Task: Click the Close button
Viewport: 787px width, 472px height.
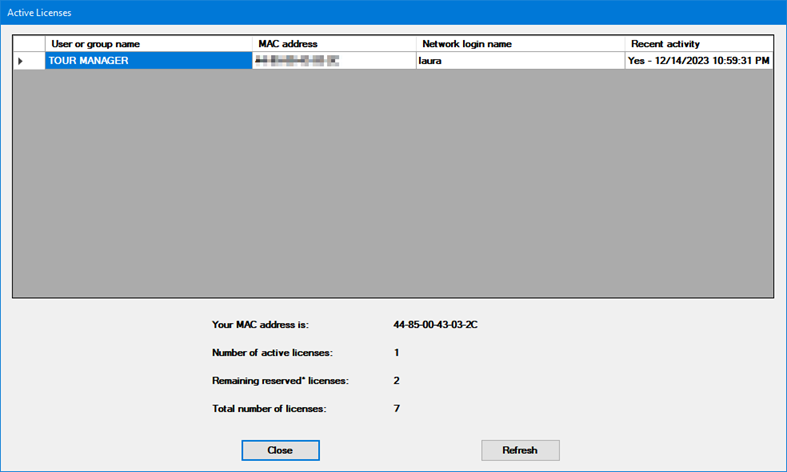Action: (x=280, y=450)
